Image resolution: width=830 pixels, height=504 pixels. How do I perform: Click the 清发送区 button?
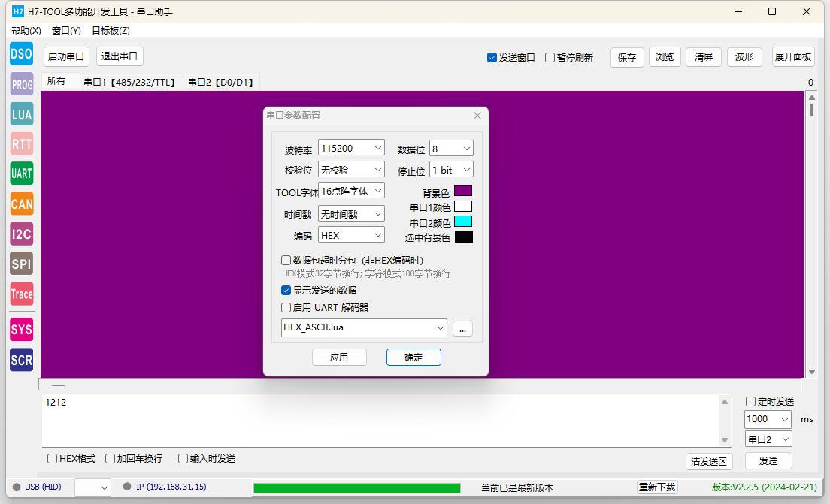pyautogui.click(x=709, y=462)
